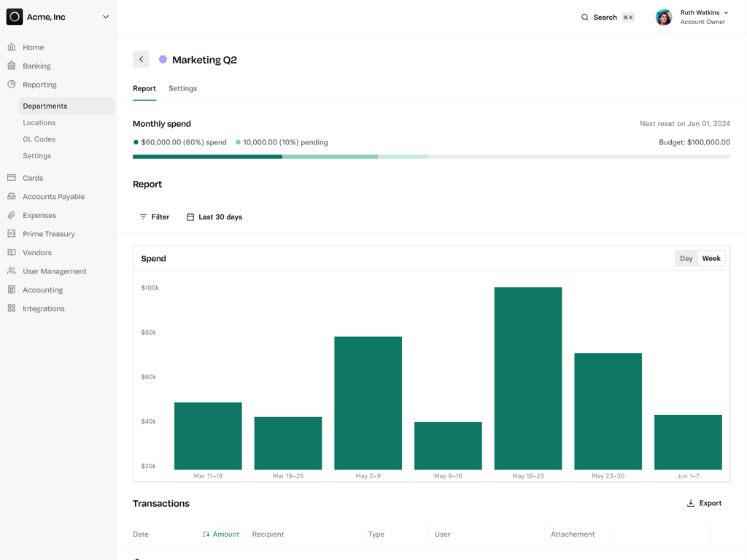The image size is (747, 560).
Task: Open Prime Treasury link text
Action: click(49, 234)
